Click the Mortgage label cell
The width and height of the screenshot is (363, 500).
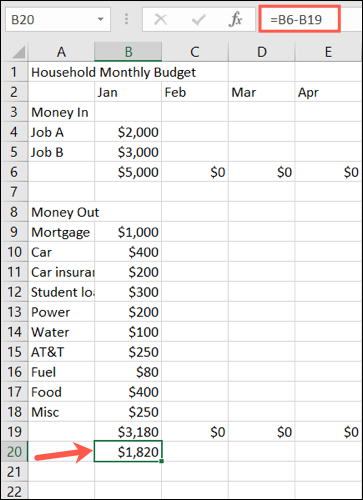coord(61,232)
